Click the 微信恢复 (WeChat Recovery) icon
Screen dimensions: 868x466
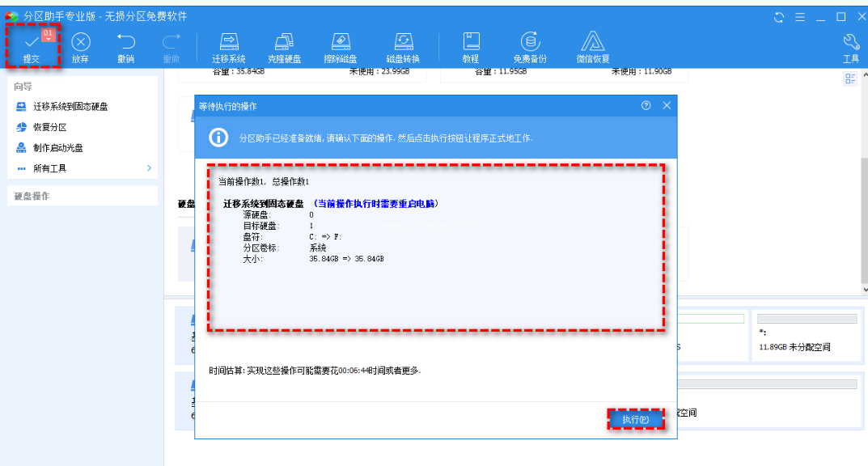pos(593,46)
